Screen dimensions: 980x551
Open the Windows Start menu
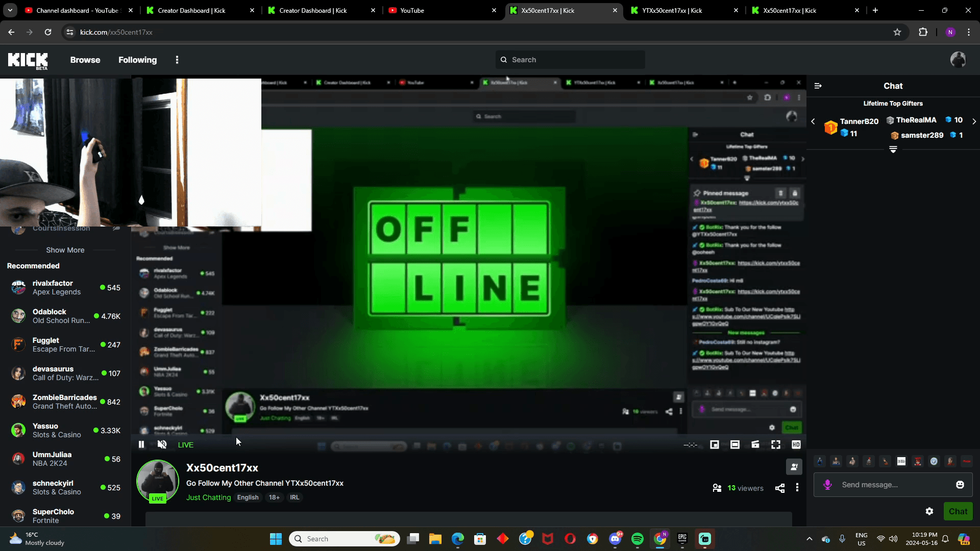point(276,539)
